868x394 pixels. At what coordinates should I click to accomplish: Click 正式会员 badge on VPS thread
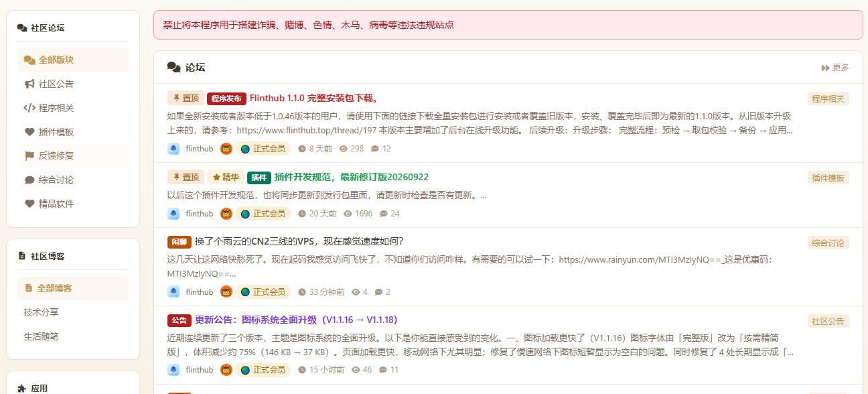tap(263, 292)
